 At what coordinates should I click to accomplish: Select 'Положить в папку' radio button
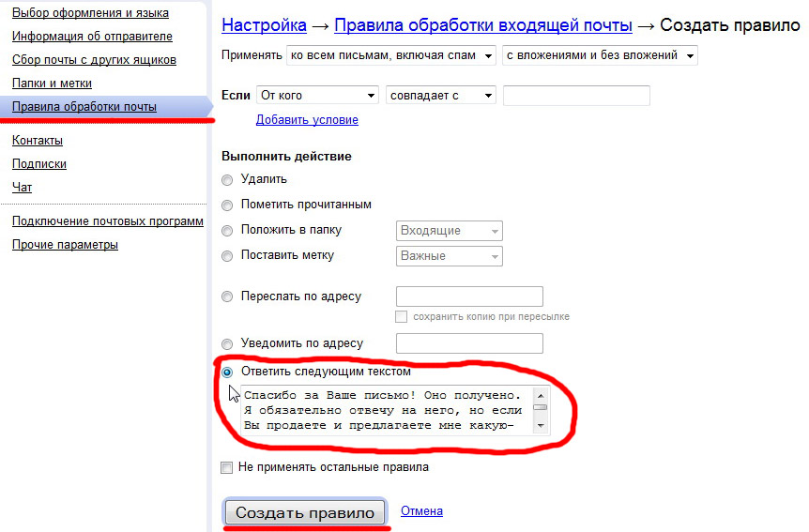(x=227, y=231)
